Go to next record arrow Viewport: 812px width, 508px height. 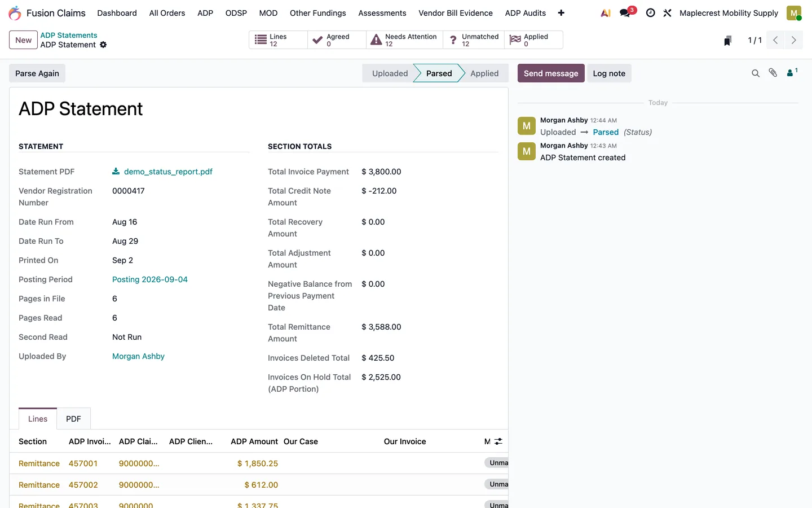point(794,40)
